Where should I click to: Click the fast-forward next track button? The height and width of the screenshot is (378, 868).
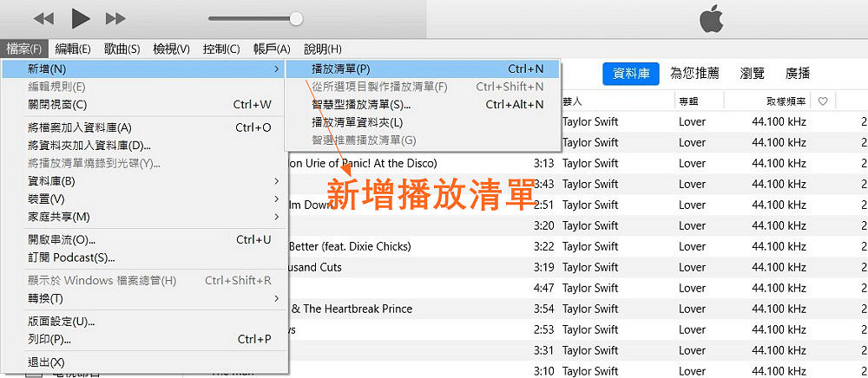coord(115,17)
